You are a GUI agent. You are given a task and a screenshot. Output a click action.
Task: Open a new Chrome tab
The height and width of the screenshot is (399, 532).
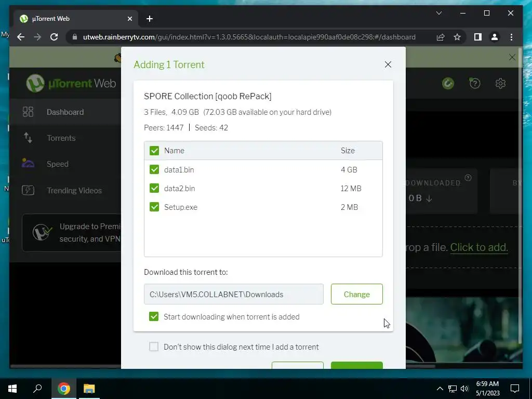(150, 19)
